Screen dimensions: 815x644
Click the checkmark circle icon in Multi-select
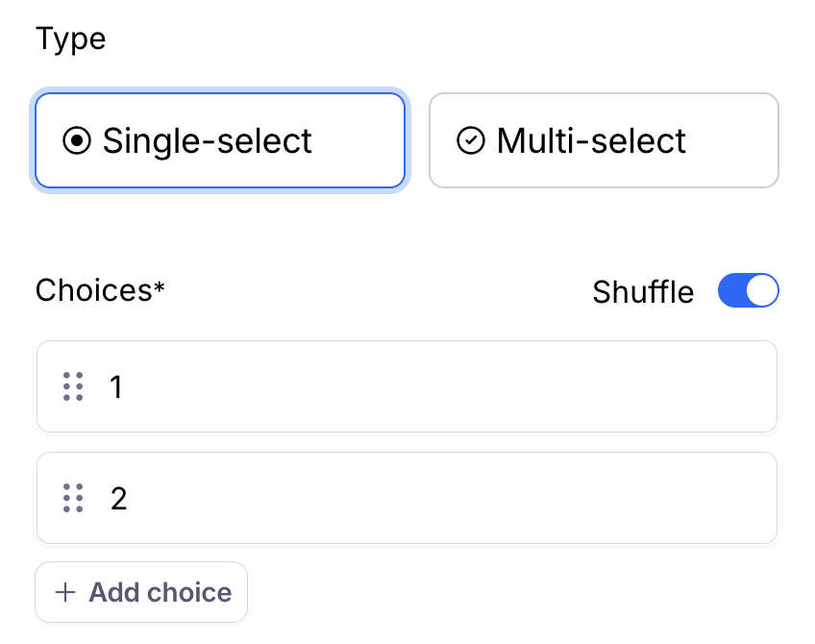coord(470,141)
